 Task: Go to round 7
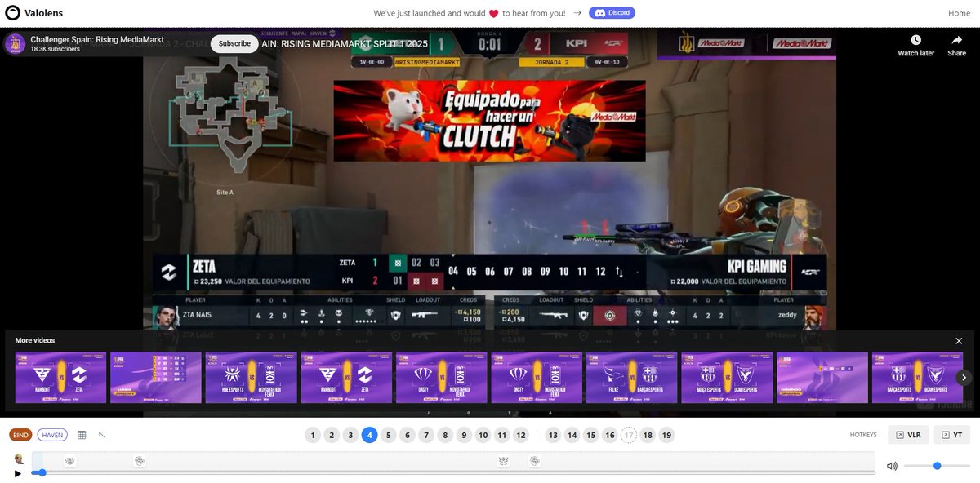click(x=426, y=435)
